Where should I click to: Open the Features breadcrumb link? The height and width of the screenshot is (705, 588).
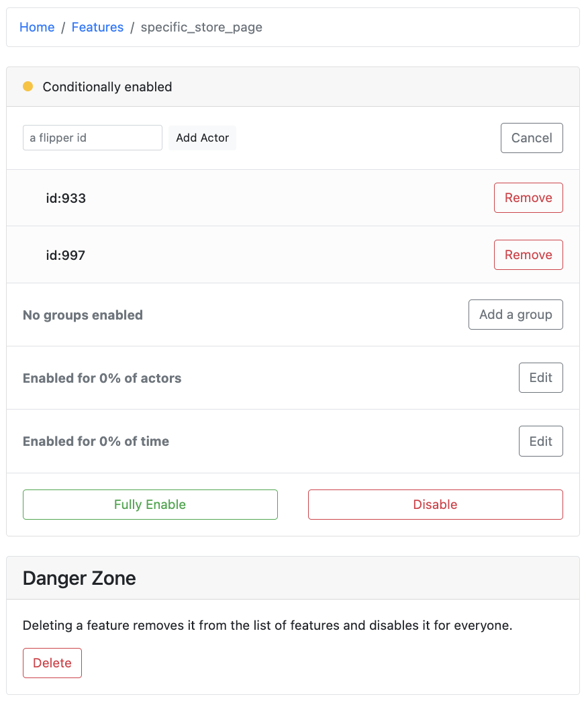(x=97, y=28)
